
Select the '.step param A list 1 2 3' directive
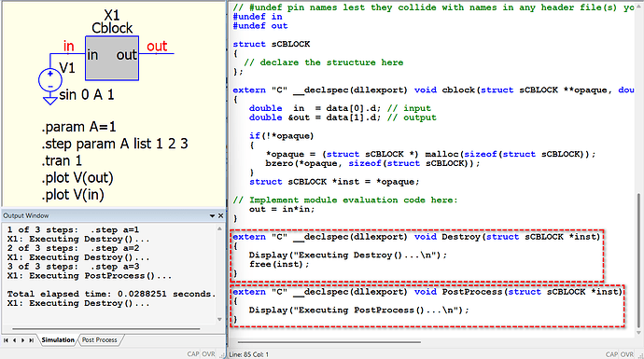[115, 144]
